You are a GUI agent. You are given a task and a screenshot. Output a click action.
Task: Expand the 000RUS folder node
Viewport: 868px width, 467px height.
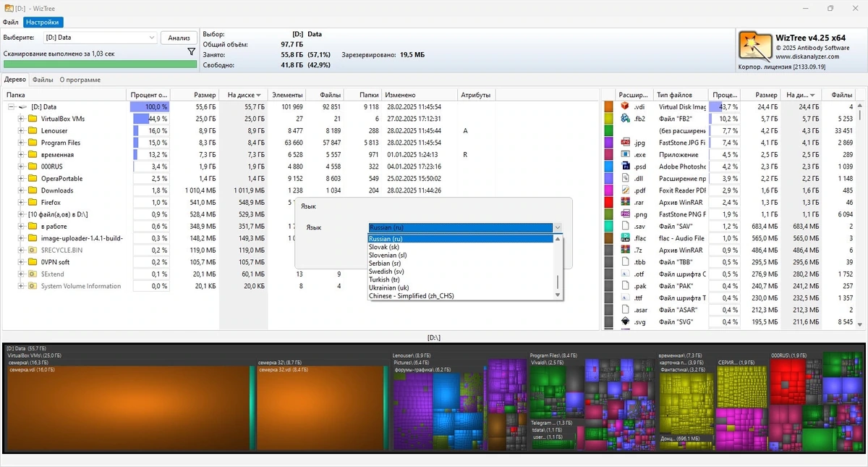tap(21, 167)
